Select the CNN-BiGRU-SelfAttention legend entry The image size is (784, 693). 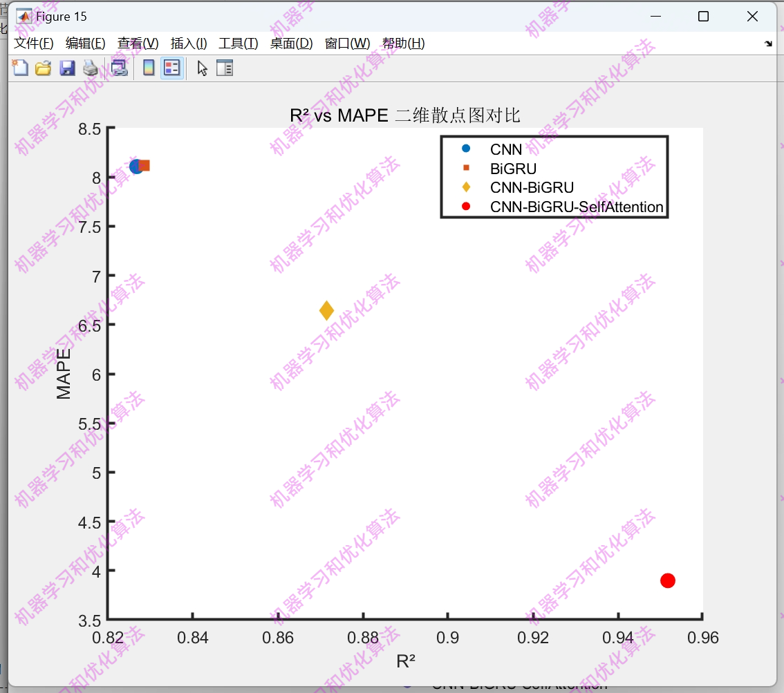point(576,207)
